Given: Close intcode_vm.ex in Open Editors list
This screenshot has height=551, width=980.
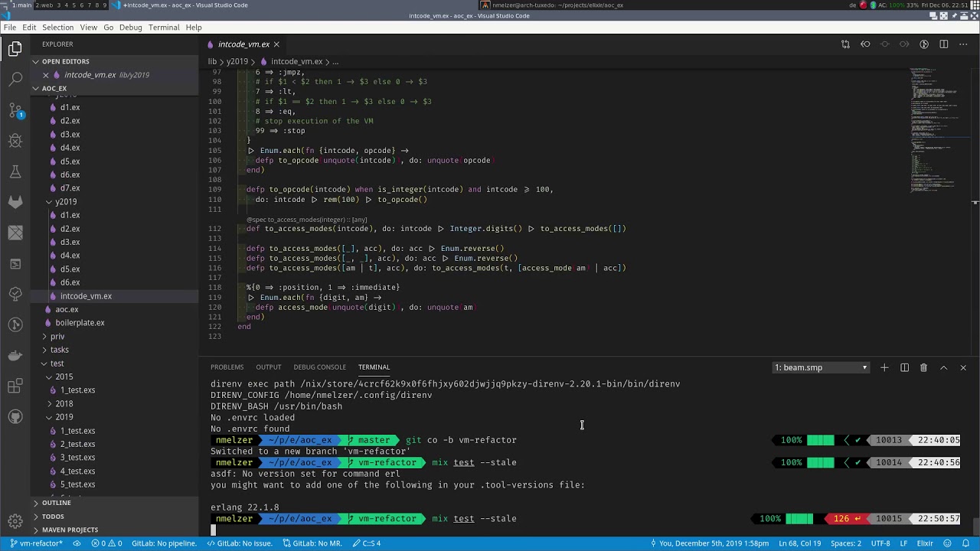Looking at the screenshot, I should 46,75.
